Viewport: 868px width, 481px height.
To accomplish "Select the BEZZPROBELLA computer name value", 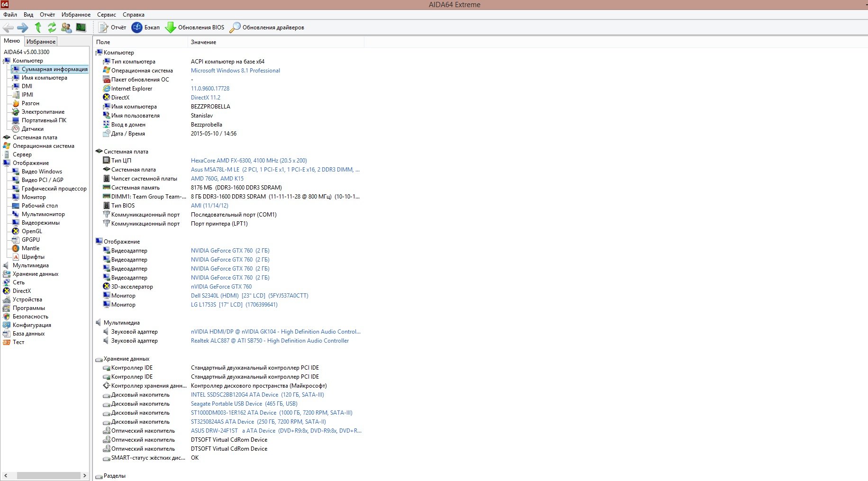I will pos(210,107).
